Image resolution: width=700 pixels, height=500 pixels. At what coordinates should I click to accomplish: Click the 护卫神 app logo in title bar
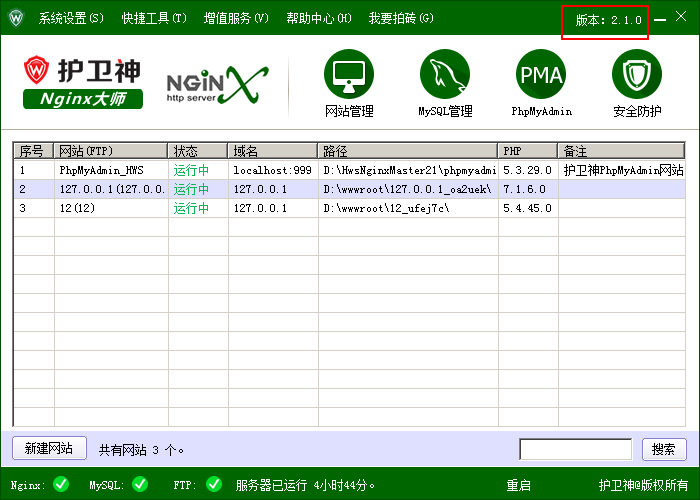click(x=16, y=18)
